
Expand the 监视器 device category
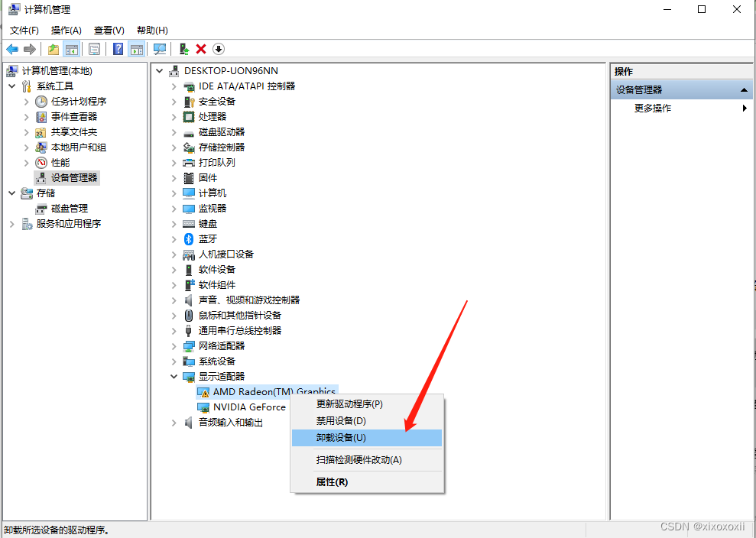(174, 209)
